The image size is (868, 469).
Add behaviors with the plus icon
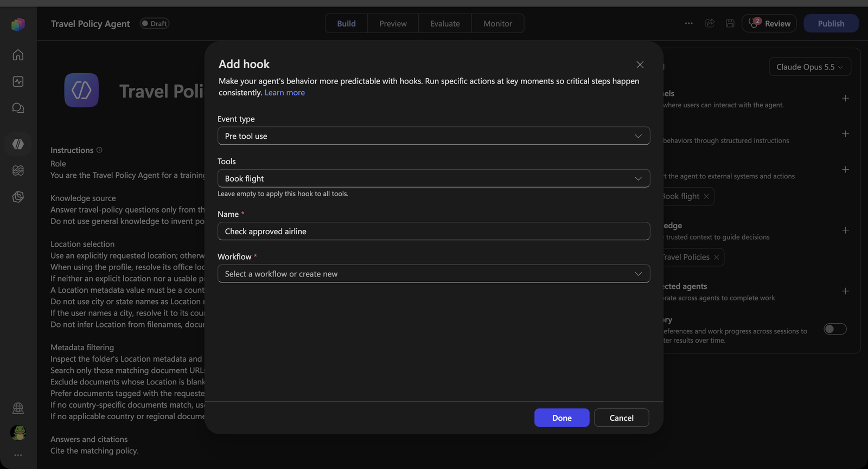point(845,134)
